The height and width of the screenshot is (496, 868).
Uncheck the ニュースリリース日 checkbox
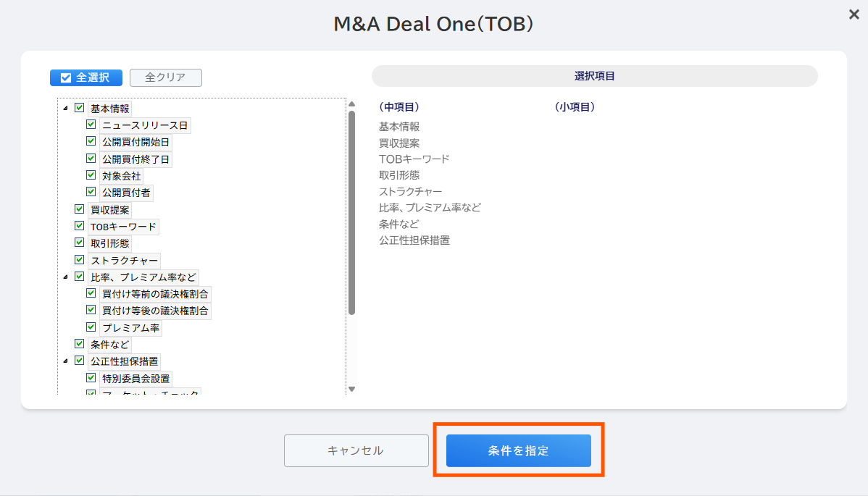91,125
